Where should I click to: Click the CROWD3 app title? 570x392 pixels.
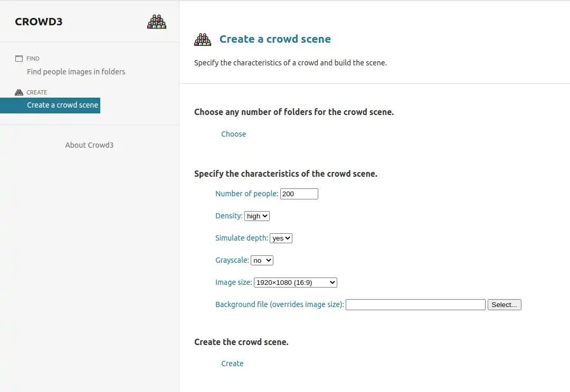(39, 22)
